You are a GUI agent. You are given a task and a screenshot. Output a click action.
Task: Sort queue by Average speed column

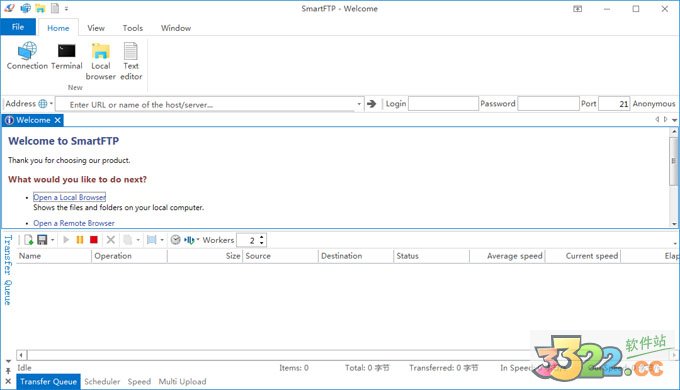(507, 256)
